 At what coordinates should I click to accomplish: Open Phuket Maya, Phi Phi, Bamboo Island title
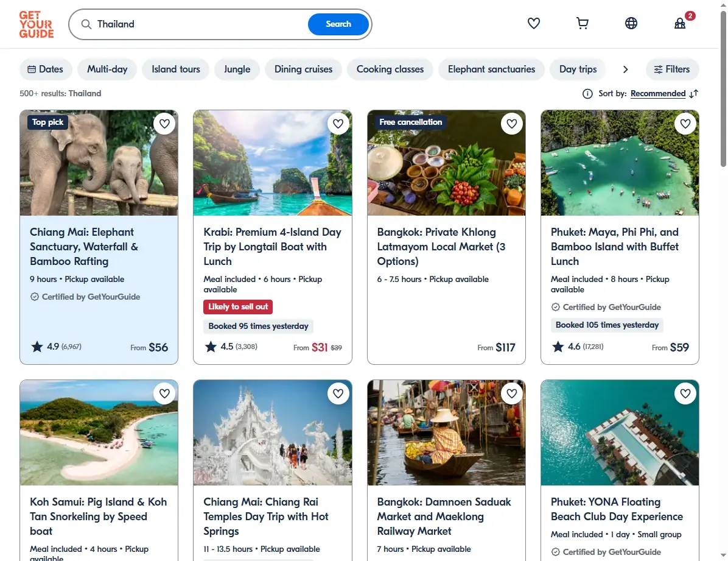tap(615, 247)
